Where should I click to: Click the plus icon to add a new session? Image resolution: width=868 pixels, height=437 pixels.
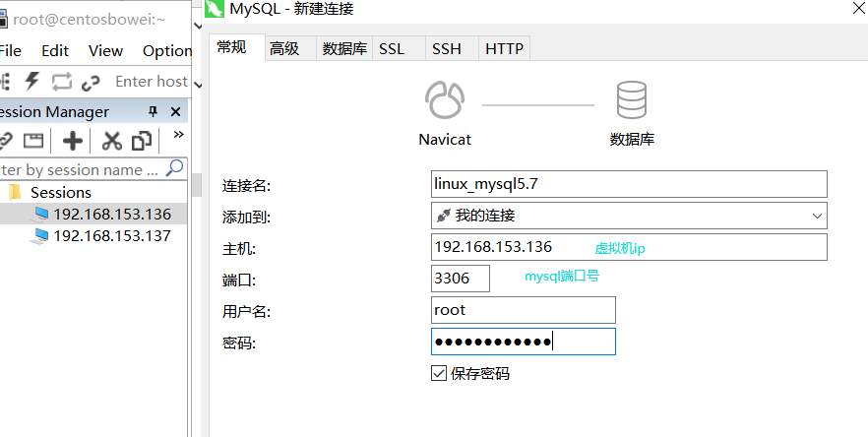click(x=73, y=141)
